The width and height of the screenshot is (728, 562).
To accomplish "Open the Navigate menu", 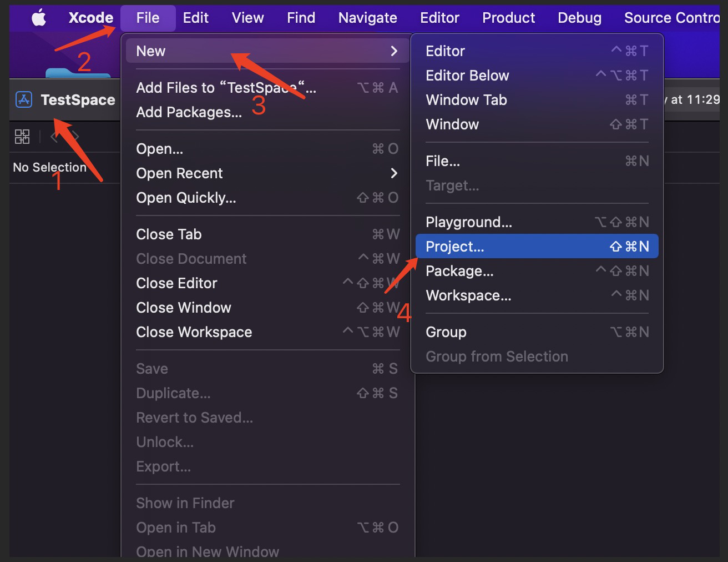I will coord(367,18).
